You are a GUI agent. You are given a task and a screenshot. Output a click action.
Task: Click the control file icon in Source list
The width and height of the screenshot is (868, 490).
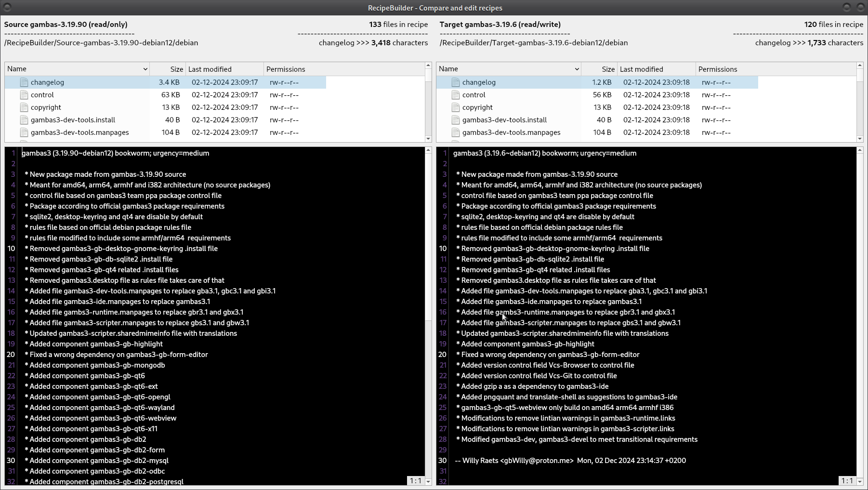tap(24, 95)
